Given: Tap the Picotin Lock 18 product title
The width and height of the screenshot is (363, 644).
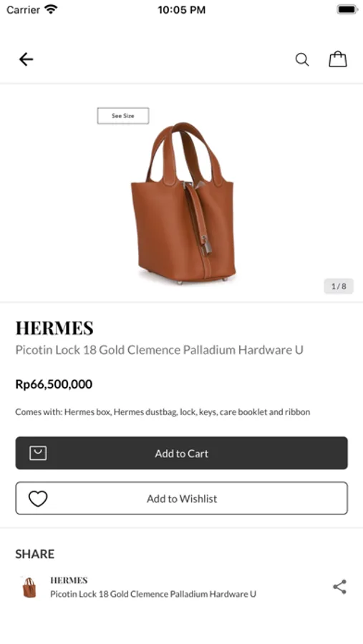Looking at the screenshot, I should pos(159,350).
